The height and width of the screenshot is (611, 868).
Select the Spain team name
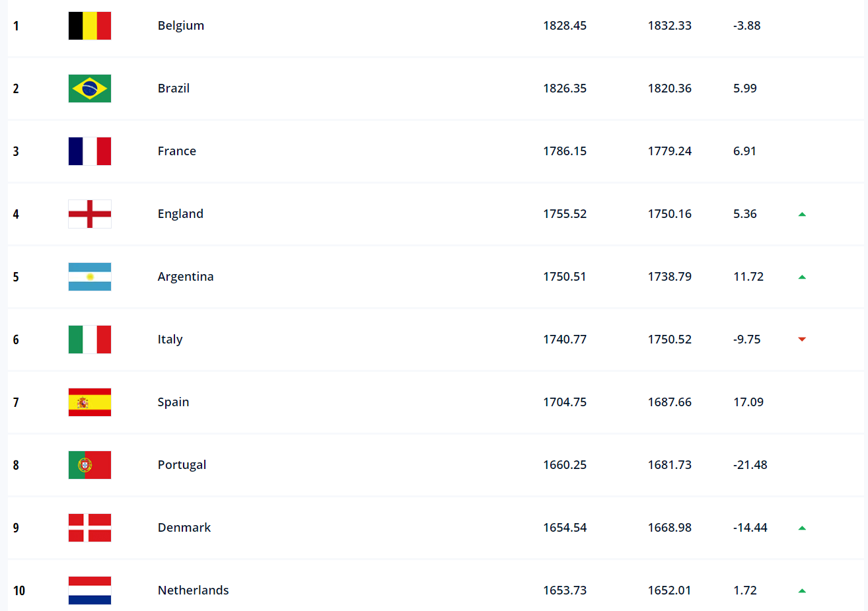tap(173, 402)
